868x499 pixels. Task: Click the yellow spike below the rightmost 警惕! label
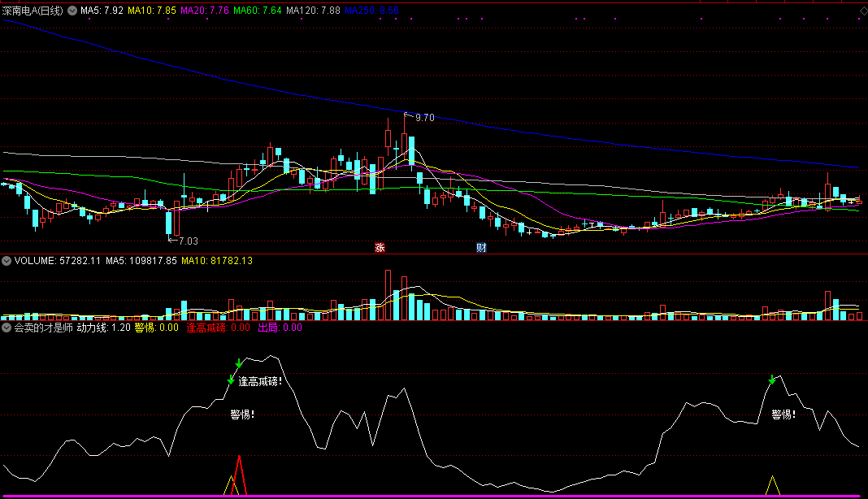point(772,485)
